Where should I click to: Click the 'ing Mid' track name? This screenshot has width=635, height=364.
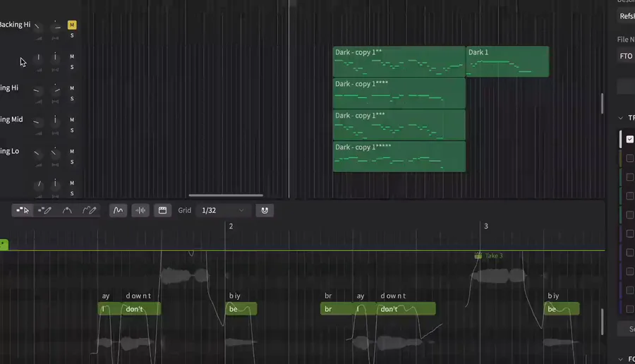pos(11,119)
